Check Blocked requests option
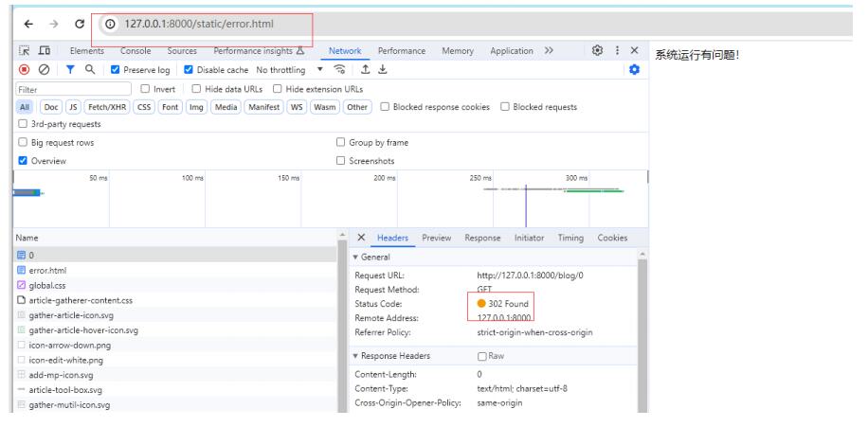 [505, 107]
